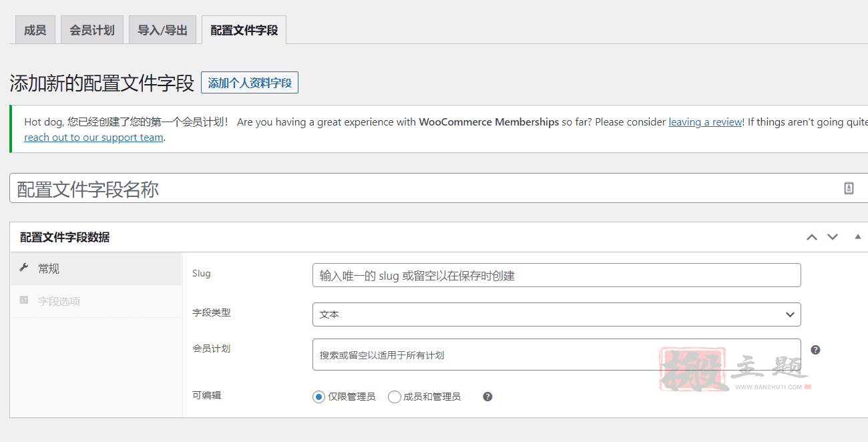Screen dimensions: 868x442
Task: Open the 导入/导出 tab
Action: tap(162, 30)
